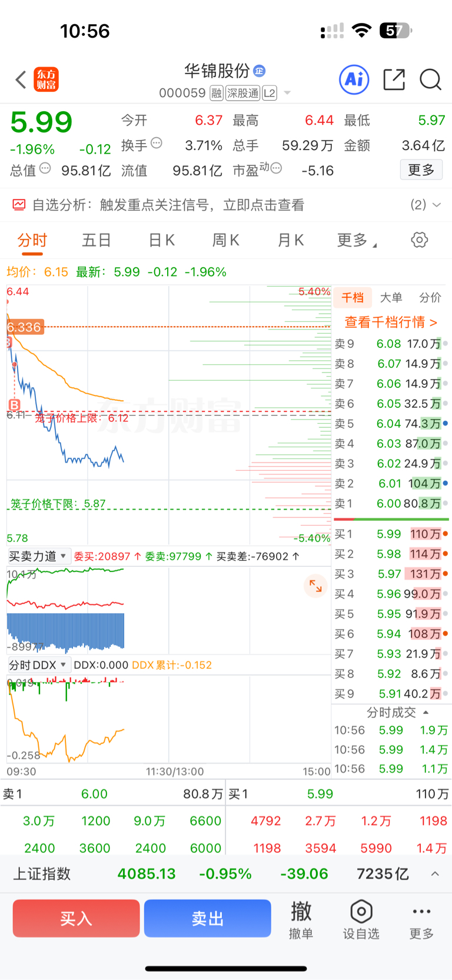452x980 pixels.
Task: Select the 千档 order book tab
Action: (353, 297)
